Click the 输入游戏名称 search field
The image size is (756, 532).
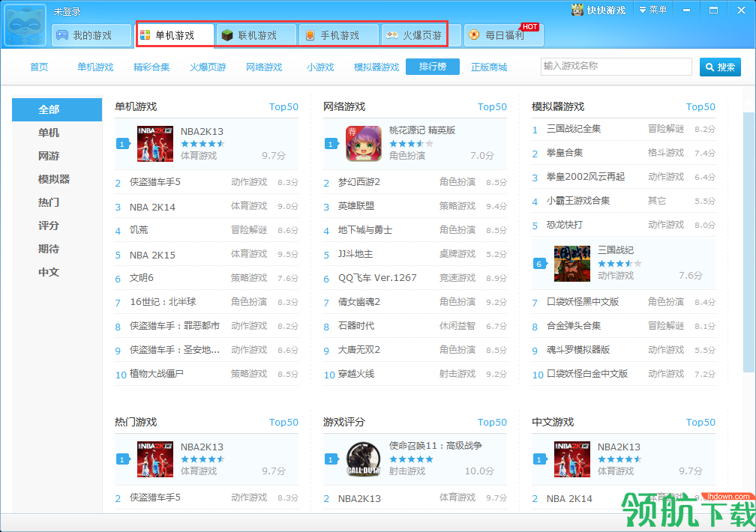[x=616, y=67]
